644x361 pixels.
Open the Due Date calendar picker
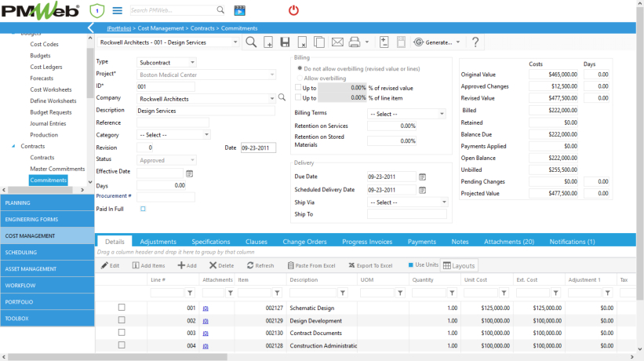(422, 177)
